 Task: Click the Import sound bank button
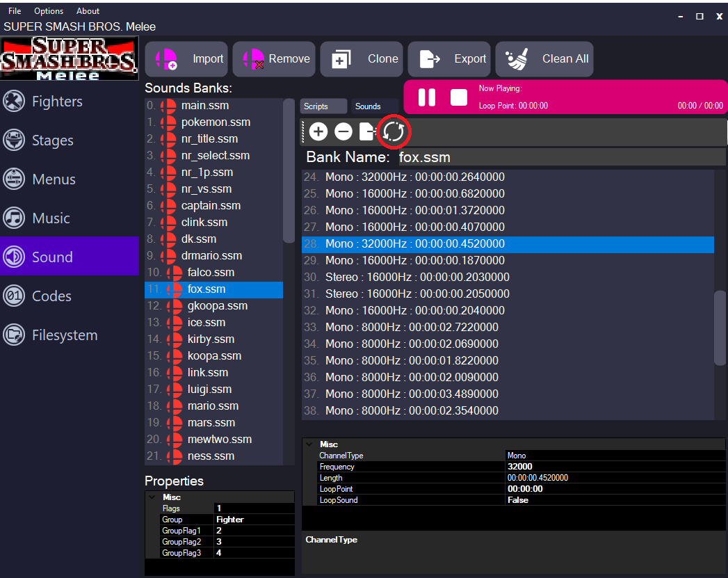click(186, 59)
